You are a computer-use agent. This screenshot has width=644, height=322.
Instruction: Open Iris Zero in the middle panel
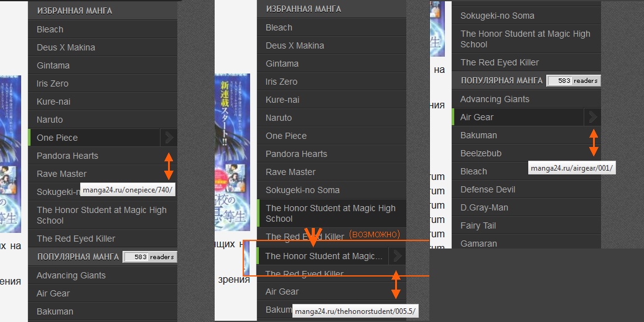tap(332, 82)
